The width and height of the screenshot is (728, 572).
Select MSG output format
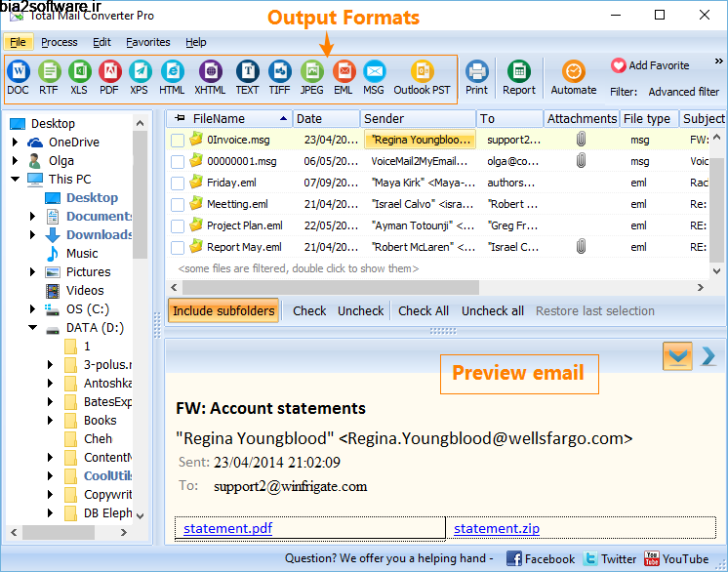(x=374, y=77)
